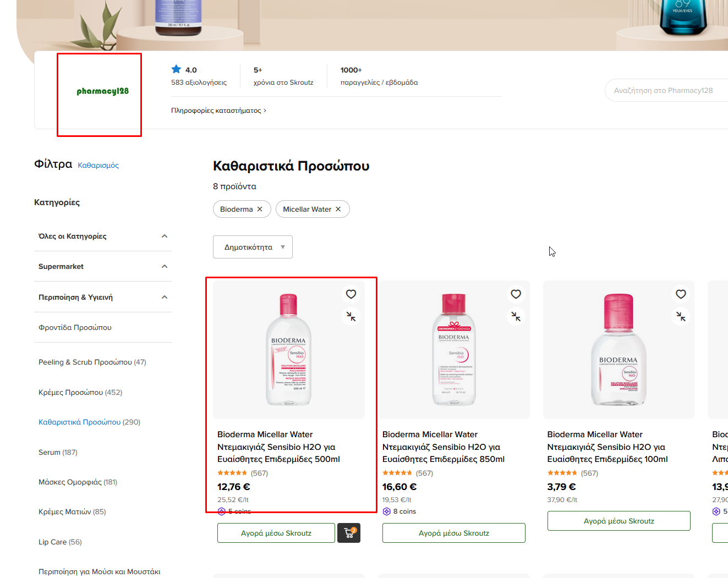Click the blue star rating icon

176,69
